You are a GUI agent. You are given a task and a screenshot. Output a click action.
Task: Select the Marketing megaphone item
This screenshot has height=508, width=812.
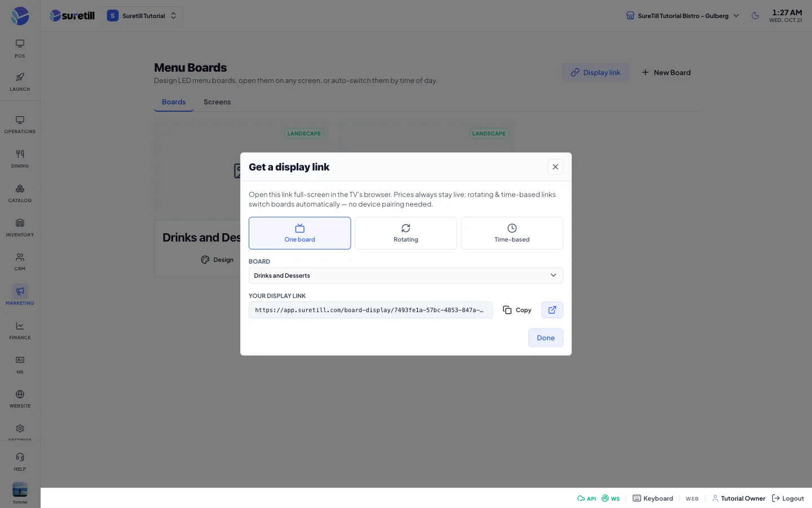pos(20,296)
